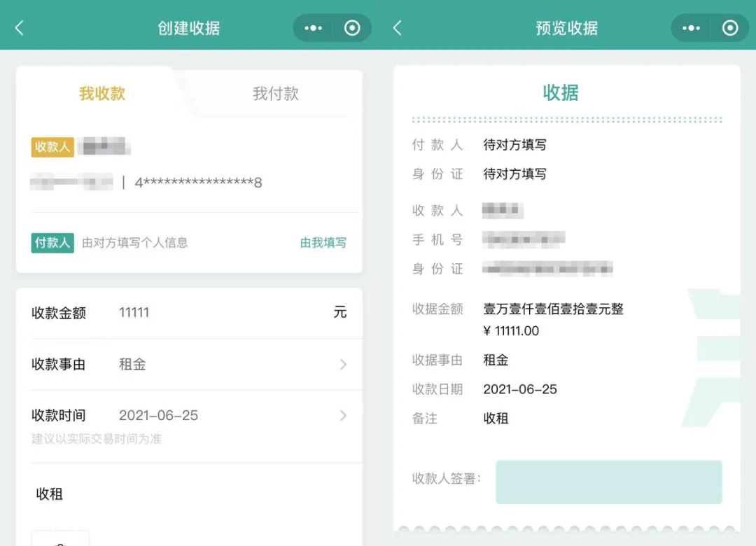Tap the back arrow on 创建收据 page
This screenshot has width=756, height=546.
19,28
